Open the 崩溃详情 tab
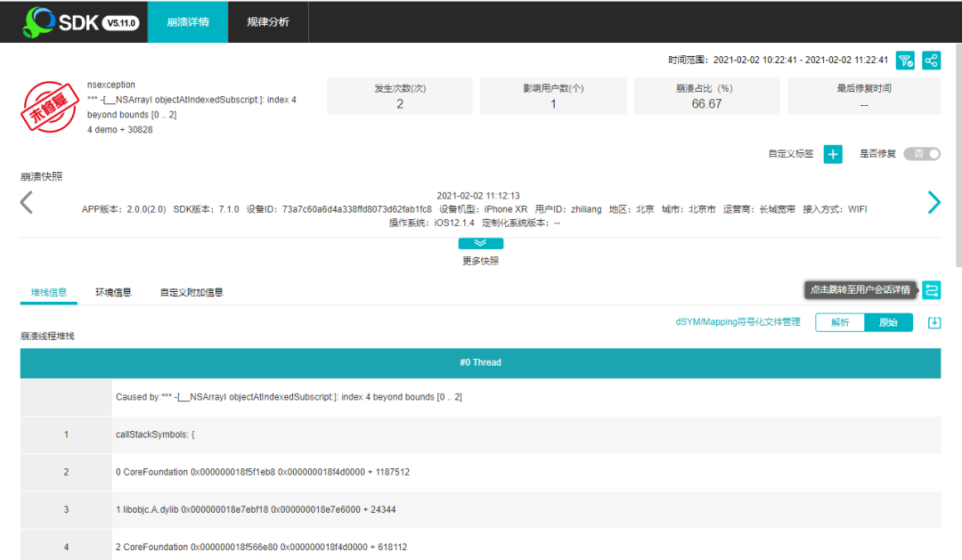Image resolution: width=962 pixels, height=560 pixels. tap(188, 22)
